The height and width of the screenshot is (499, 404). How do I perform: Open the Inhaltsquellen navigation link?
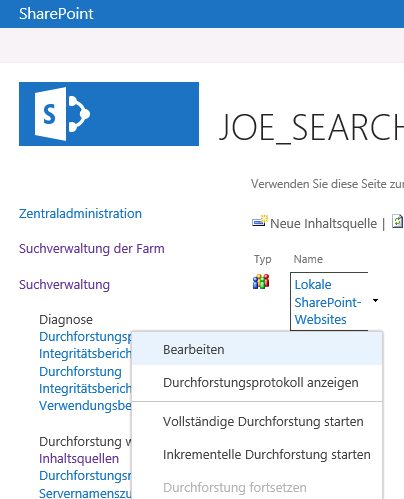[79, 459]
